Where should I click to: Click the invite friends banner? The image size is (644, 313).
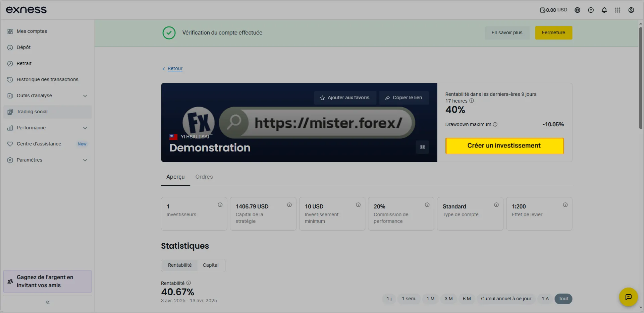coord(47,281)
